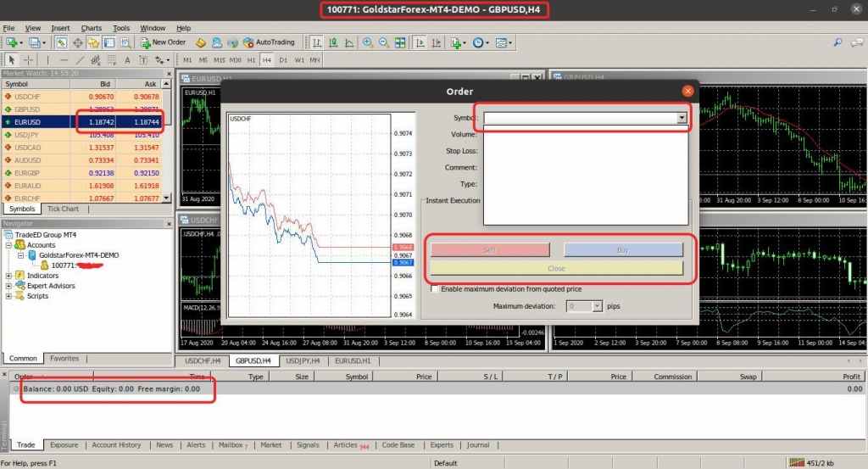Viewport: 868px width, 469px height.
Task: Open the File menu
Action: pyautogui.click(x=8, y=28)
